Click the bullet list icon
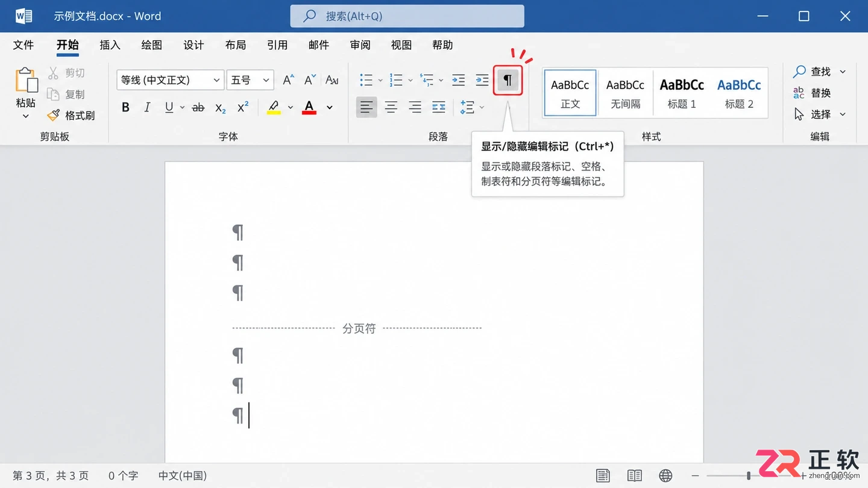This screenshot has height=488, width=868. click(x=366, y=80)
